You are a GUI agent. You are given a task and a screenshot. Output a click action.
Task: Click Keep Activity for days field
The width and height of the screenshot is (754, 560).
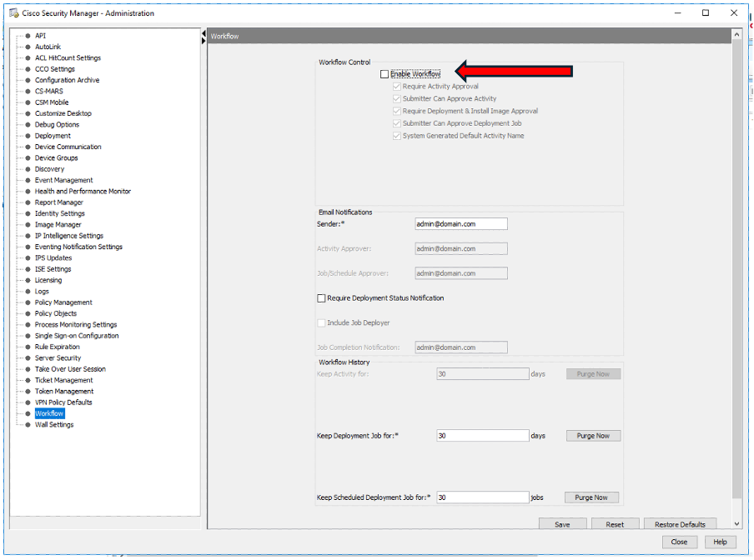[483, 373]
